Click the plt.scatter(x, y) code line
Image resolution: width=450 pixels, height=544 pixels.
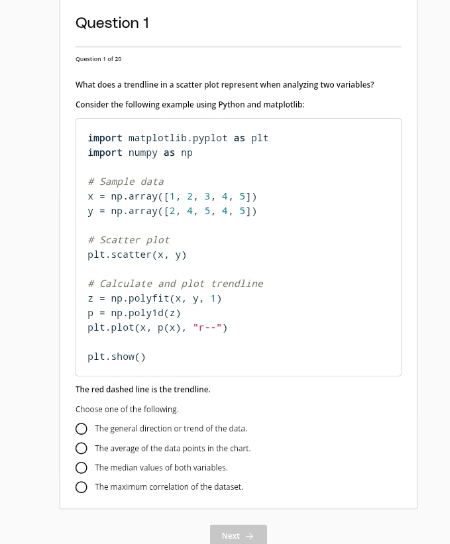[x=137, y=255]
